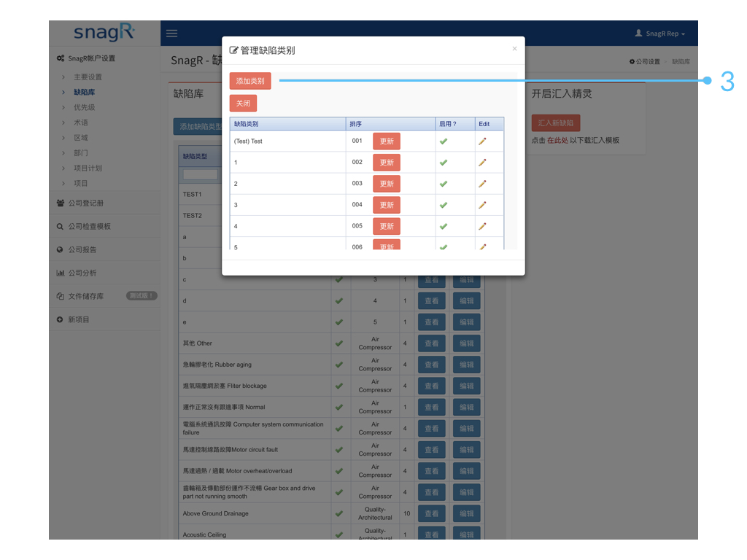Open 项目 sidebar item
Screen dimensions: 747x560
80,183
